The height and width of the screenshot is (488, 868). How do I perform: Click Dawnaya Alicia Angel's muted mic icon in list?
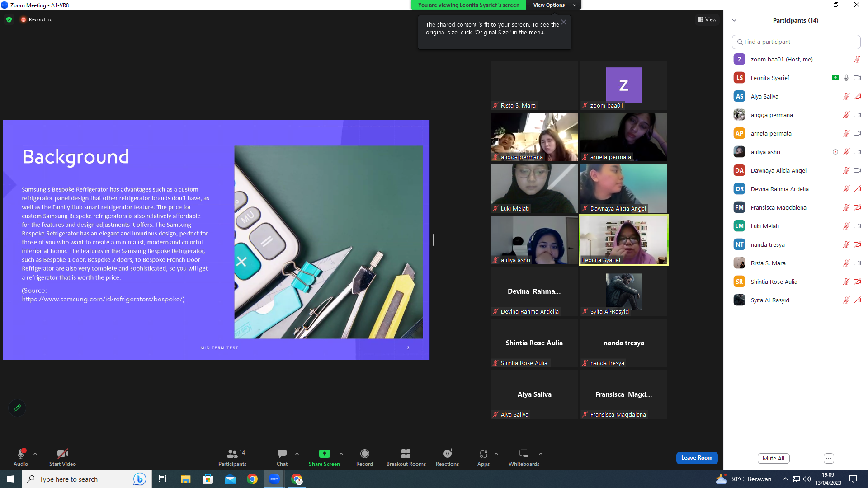coord(846,170)
